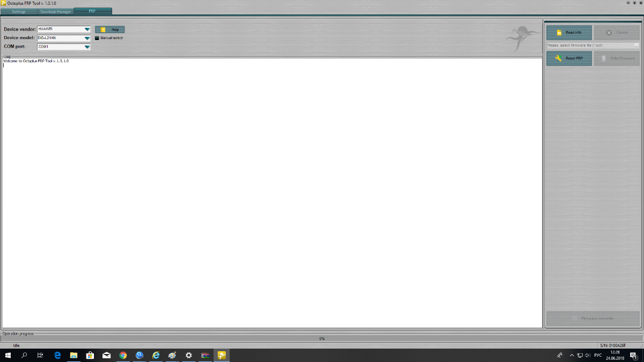Open the Windows Start menu

click(x=8, y=355)
